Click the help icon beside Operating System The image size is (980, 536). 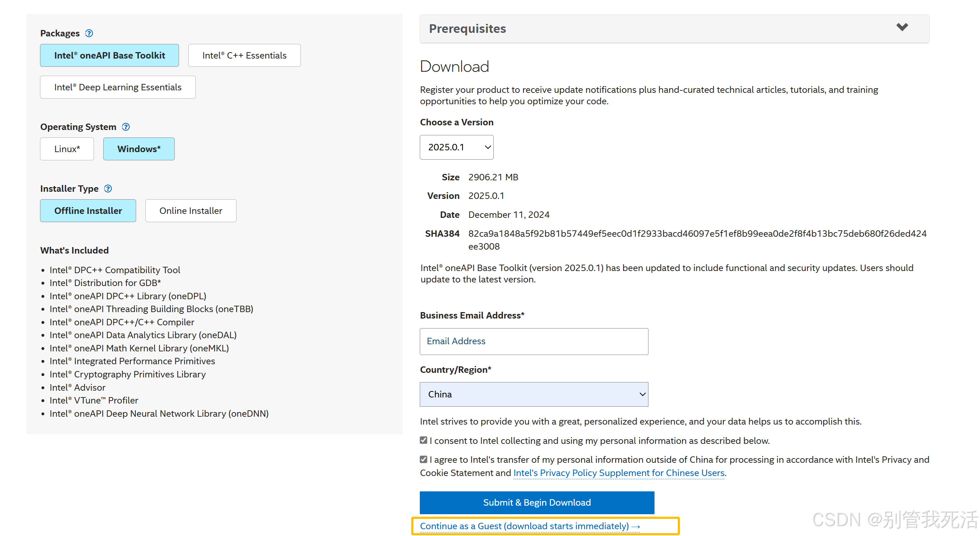pos(125,126)
